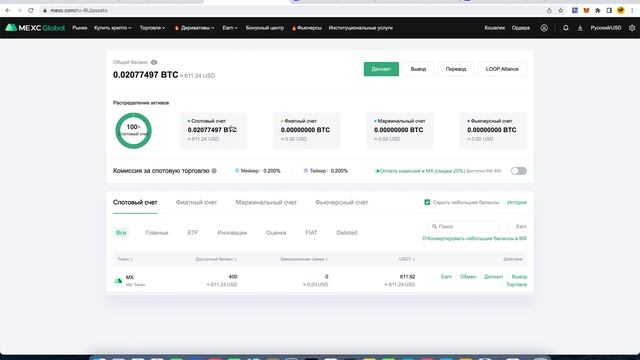Open Кошелек in the header
Screen dimensions: 640x360
tap(495, 28)
